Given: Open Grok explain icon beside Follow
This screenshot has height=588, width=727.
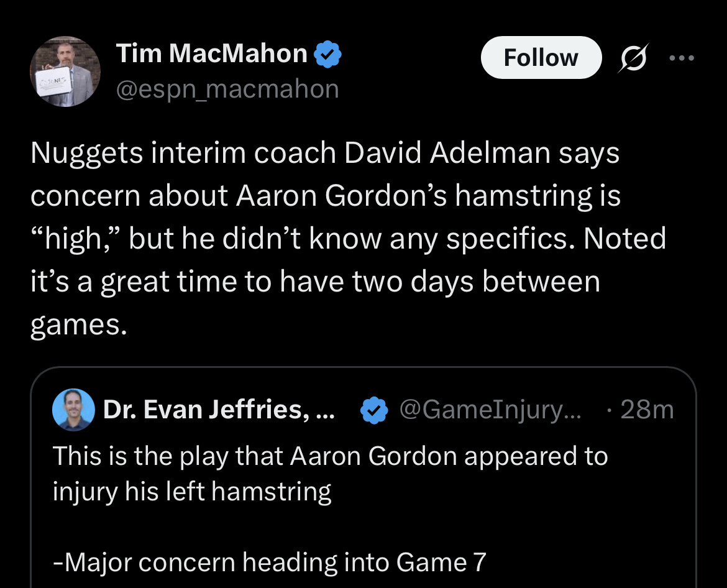Looking at the screenshot, I should [x=633, y=58].
